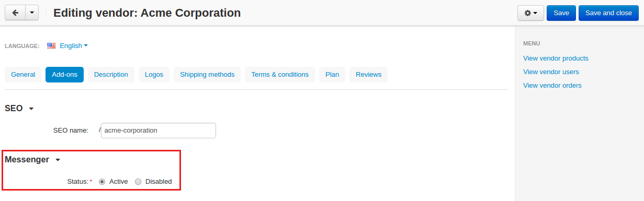
Task: Go to Terms & conditions tab
Action: tap(280, 75)
